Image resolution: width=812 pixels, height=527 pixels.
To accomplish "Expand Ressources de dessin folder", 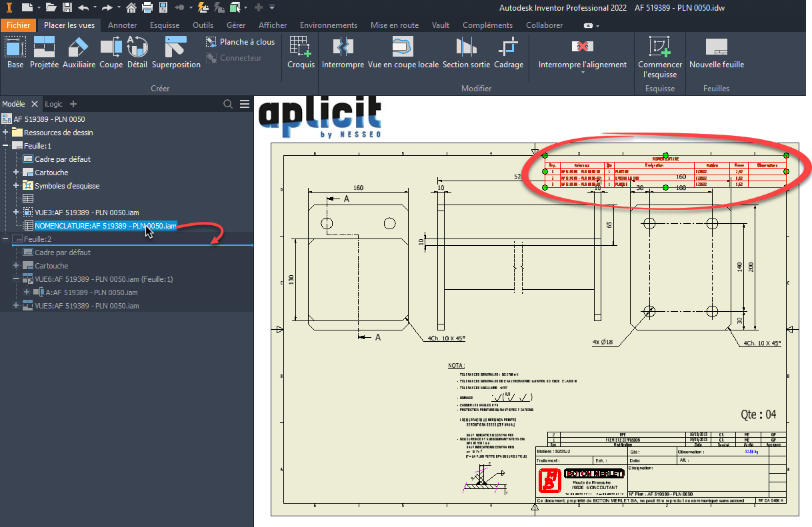I will [5, 133].
